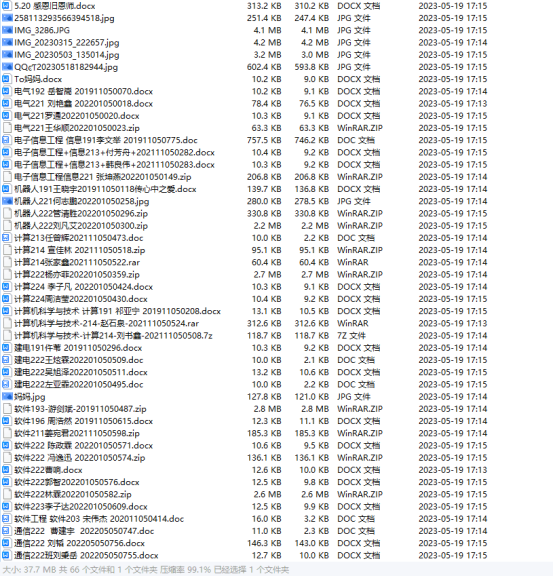The width and height of the screenshot is (554, 577).
Task: Select the rar icon for 计算214 file 202111050522.rar
Action: tap(7, 262)
